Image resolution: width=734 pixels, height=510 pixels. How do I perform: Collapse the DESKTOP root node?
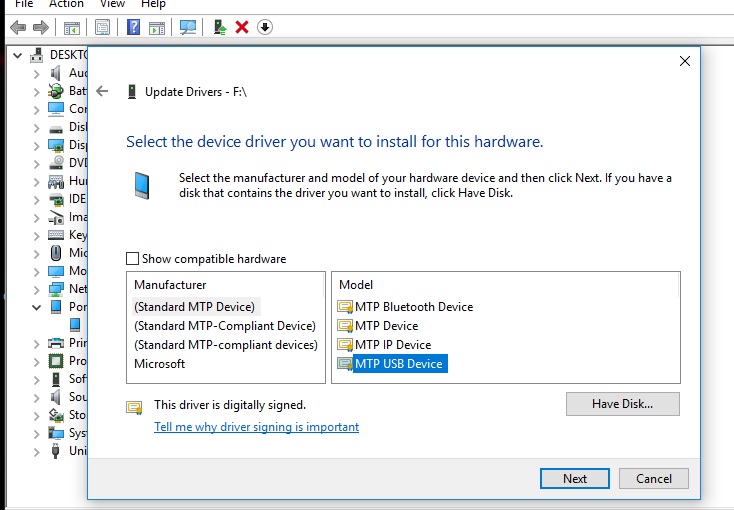point(17,54)
